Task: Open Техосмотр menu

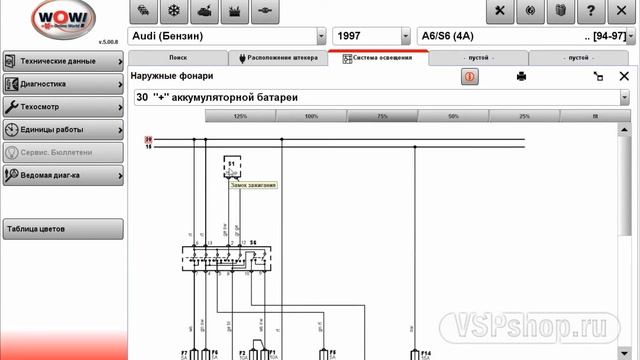Action: (63, 107)
